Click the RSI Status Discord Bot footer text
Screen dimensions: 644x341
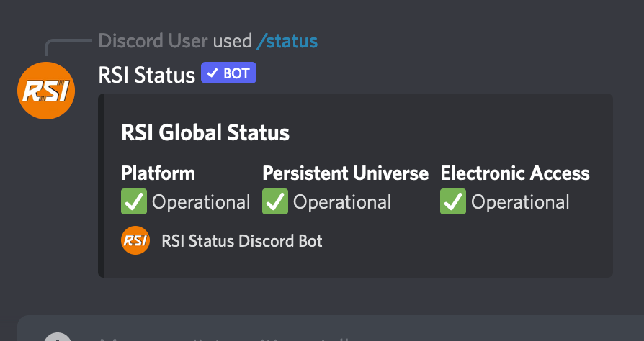[x=242, y=241]
